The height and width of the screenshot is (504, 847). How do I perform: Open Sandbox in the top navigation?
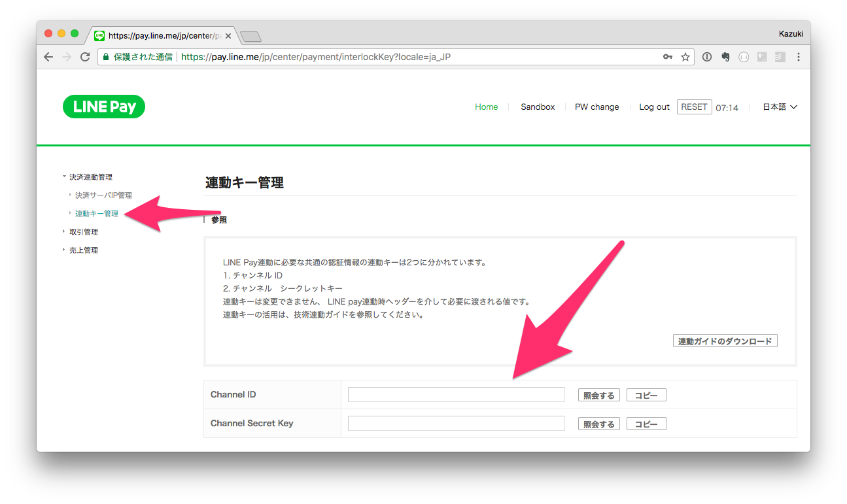pos(538,107)
